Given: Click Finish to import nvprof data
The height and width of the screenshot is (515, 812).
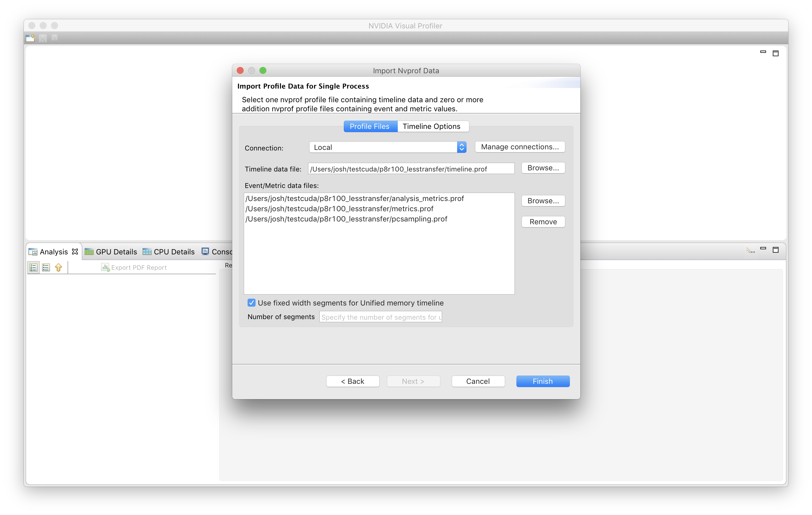Looking at the screenshot, I should [543, 382].
